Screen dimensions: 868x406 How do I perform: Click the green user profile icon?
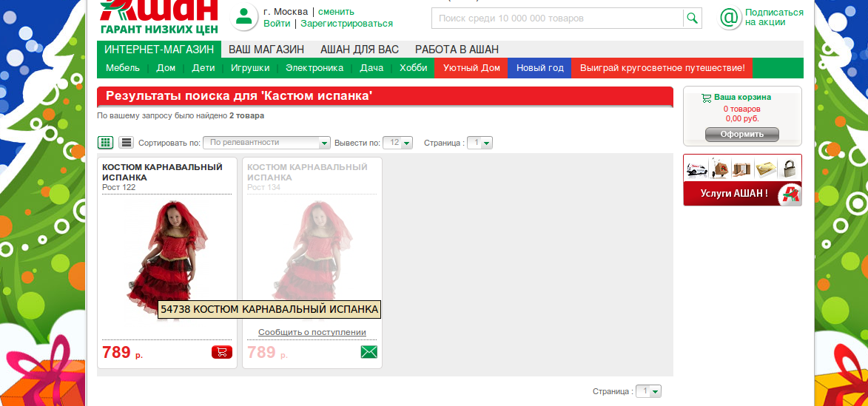point(243,16)
